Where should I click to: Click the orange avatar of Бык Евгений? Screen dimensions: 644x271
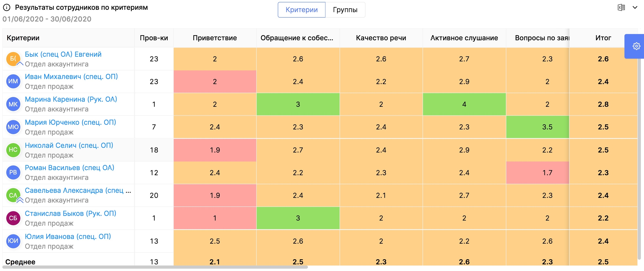tap(13, 59)
